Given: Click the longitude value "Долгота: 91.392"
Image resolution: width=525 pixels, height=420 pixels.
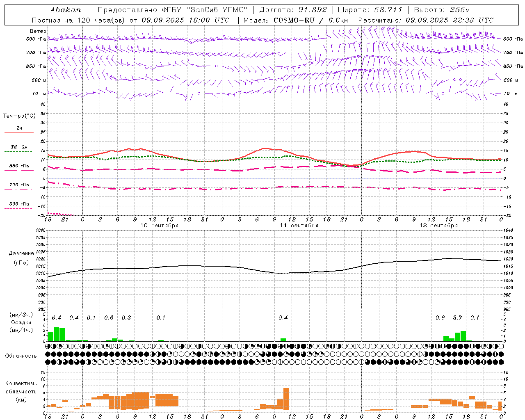Looking at the screenshot, I should pyautogui.click(x=293, y=10).
